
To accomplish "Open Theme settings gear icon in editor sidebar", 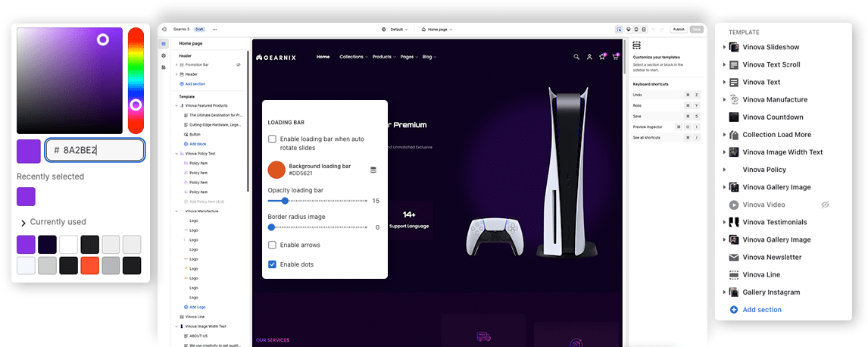I will 164,56.
